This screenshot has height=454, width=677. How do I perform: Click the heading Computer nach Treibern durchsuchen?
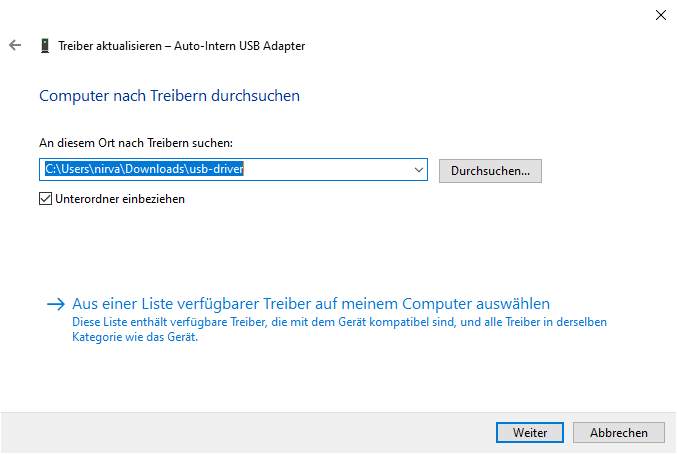169,96
